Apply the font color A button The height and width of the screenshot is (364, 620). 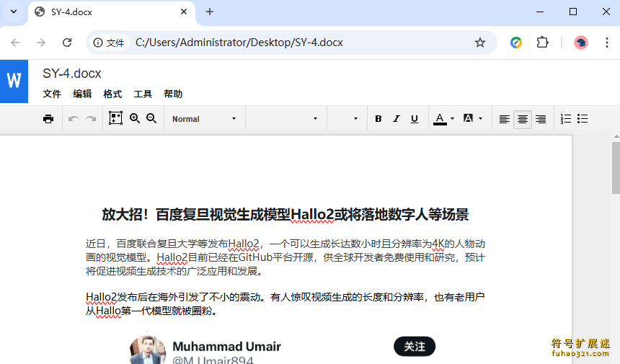[x=440, y=119]
